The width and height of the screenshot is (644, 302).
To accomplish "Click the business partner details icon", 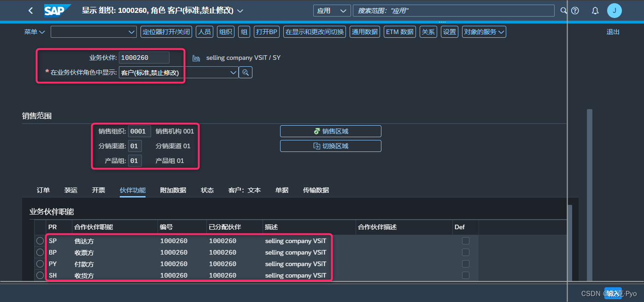I will click(x=196, y=58).
